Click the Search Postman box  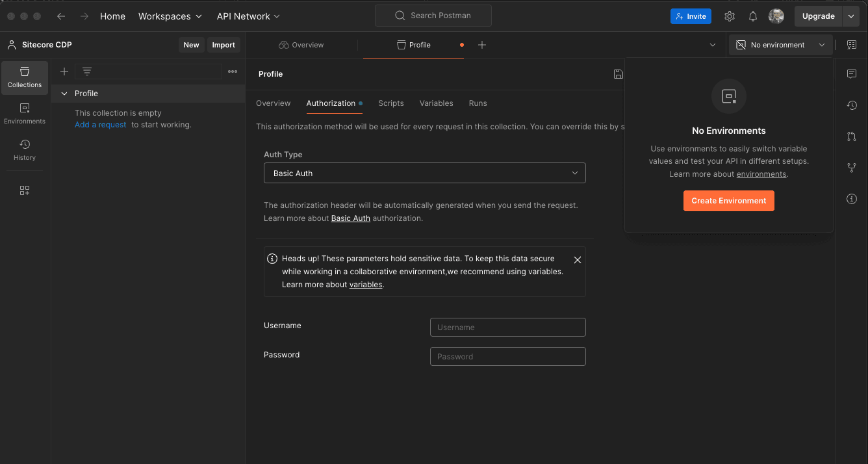point(433,16)
